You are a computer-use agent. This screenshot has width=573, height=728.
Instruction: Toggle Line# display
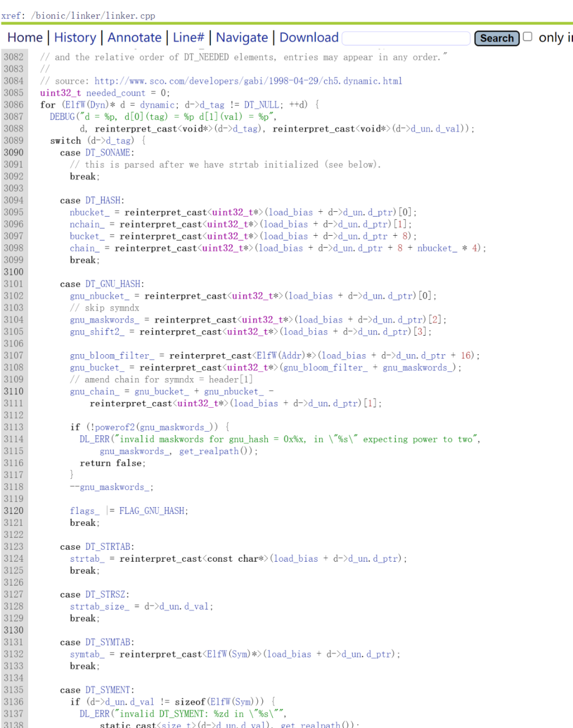[188, 38]
